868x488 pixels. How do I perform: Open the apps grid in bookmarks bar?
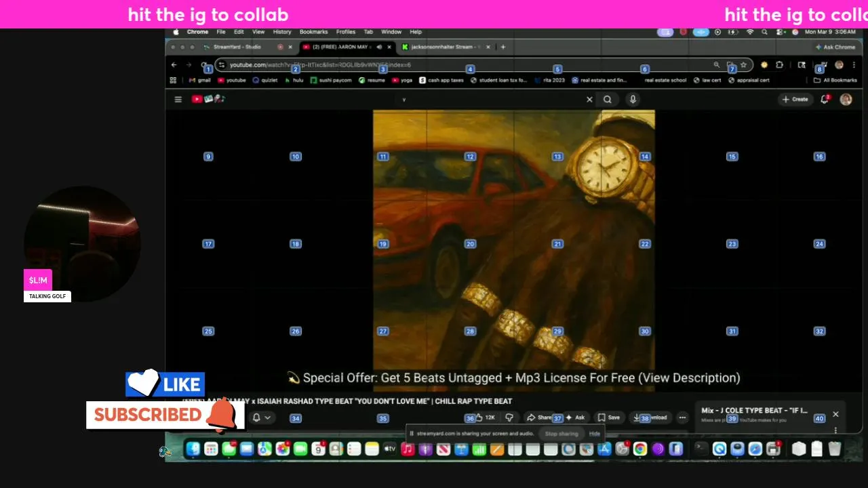pyautogui.click(x=173, y=80)
